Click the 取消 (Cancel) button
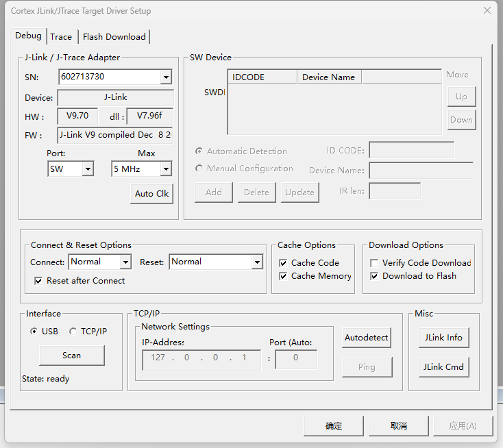503x448 pixels. pyautogui.click(x=398, y=426)
